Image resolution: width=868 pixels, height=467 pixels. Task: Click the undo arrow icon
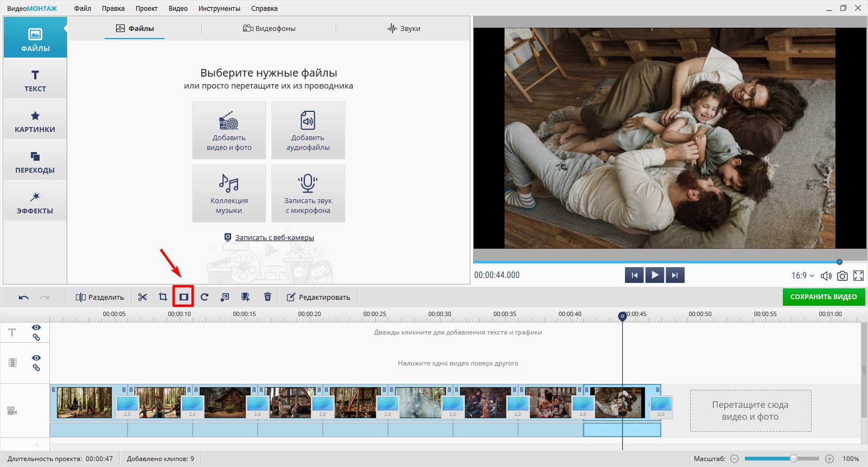click(x=23, y=297)
